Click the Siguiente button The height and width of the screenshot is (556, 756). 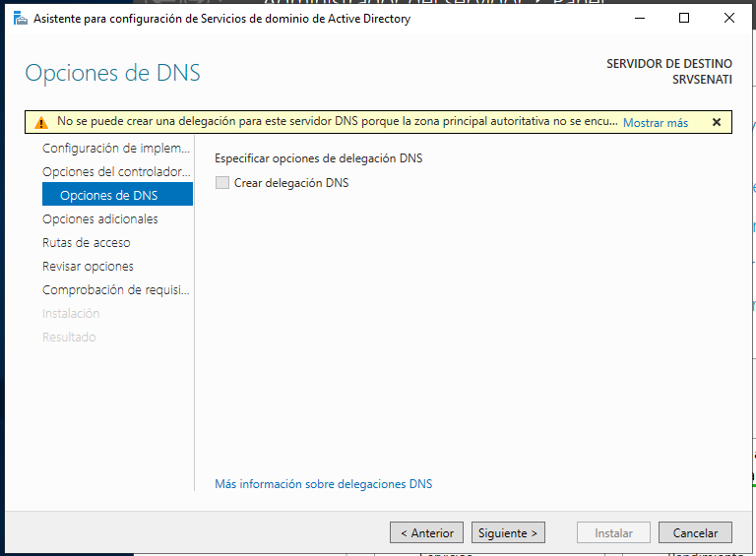[508, 532]
